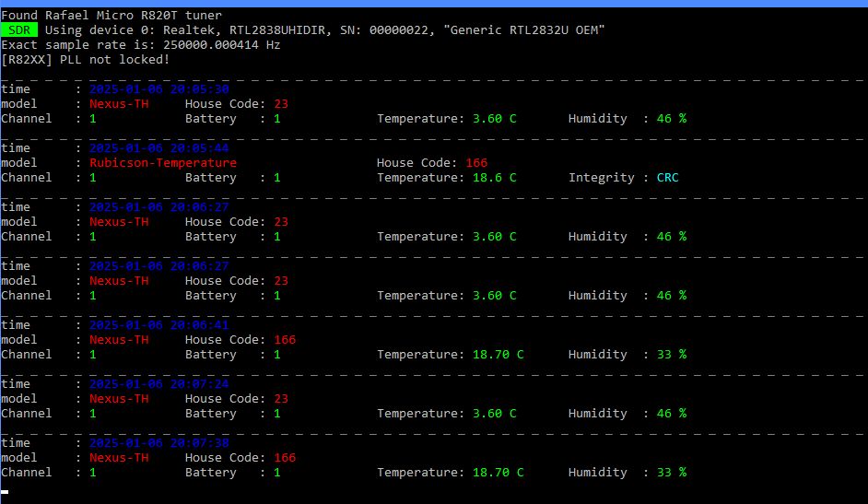Click the 20:06:41 timestamp
The image size is (868, 504).
(158, 325)
